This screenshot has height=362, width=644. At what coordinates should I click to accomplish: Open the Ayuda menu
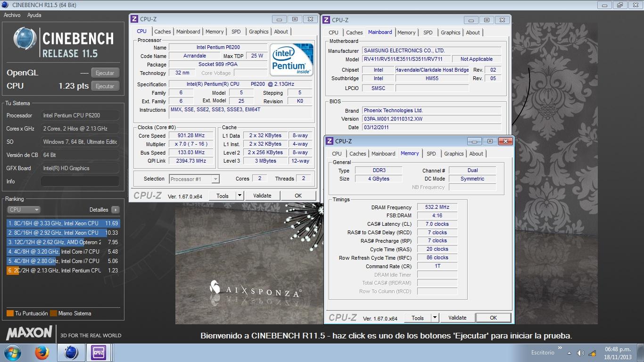[34, 15]
